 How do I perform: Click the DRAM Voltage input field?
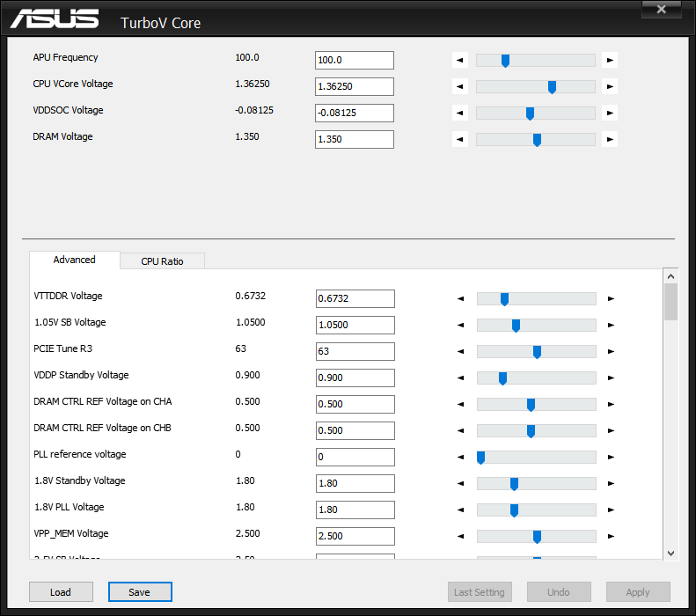pyautogui.click(x=355, y=139)
